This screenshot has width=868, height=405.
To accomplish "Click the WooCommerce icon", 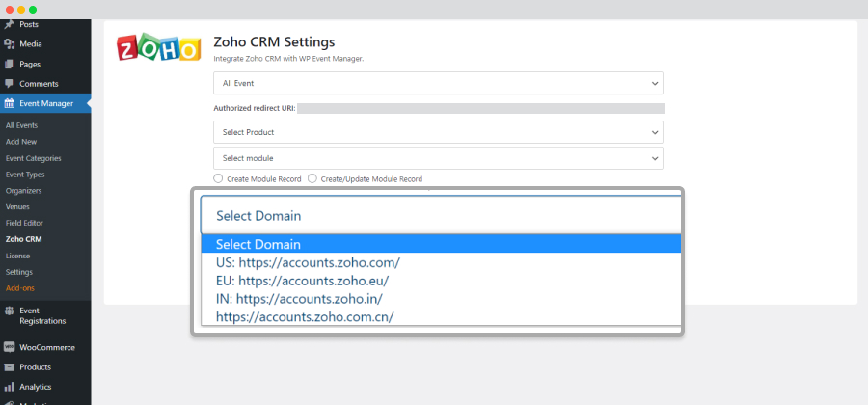I will point(9,347).
